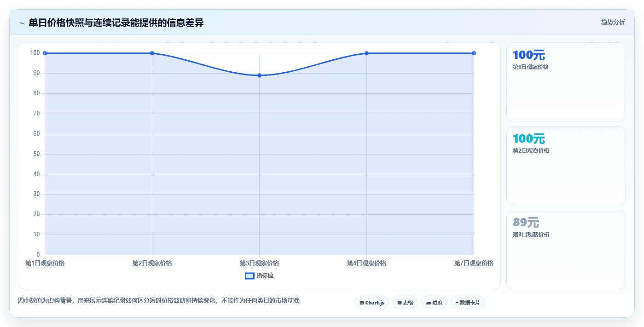The image size is (644, 327).
Task: Click the lightning icon beside the chart title
Action: 22,23
